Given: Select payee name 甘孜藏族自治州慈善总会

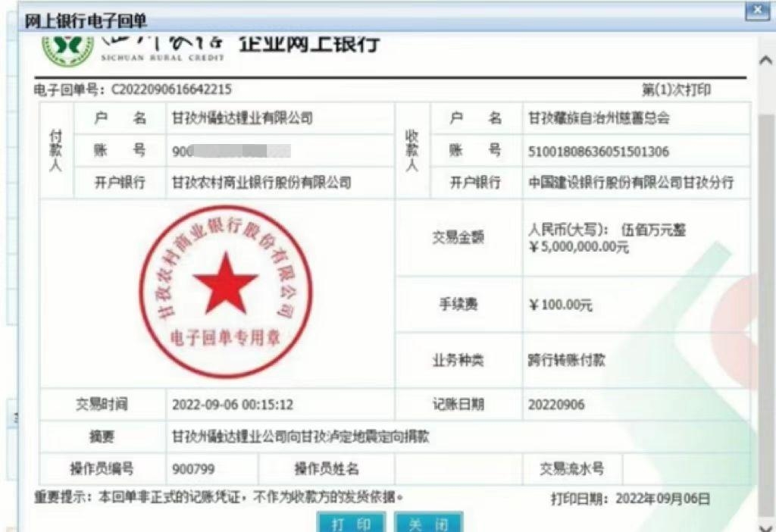Looking at the screenshot, I should coord(599,118).
